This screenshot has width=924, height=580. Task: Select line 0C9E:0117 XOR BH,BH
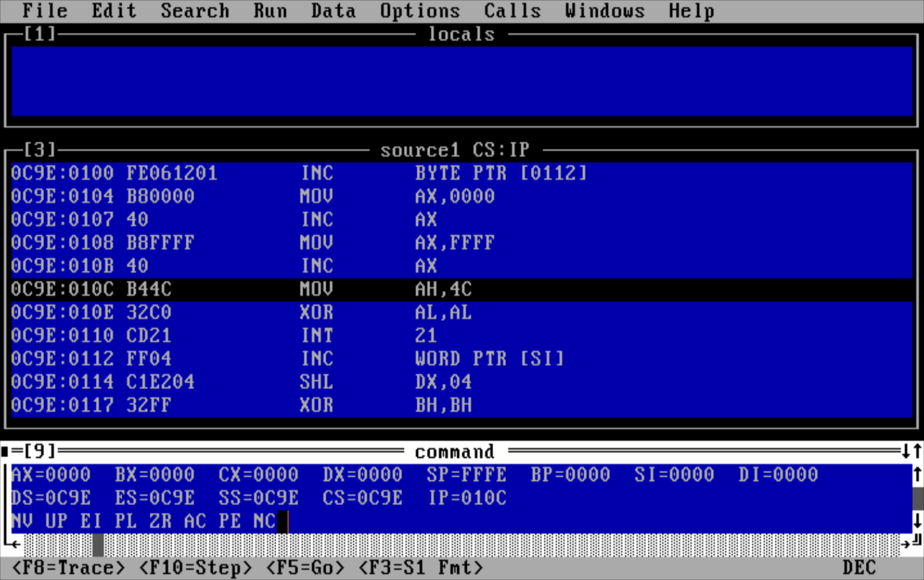click(x=462, y=405)
